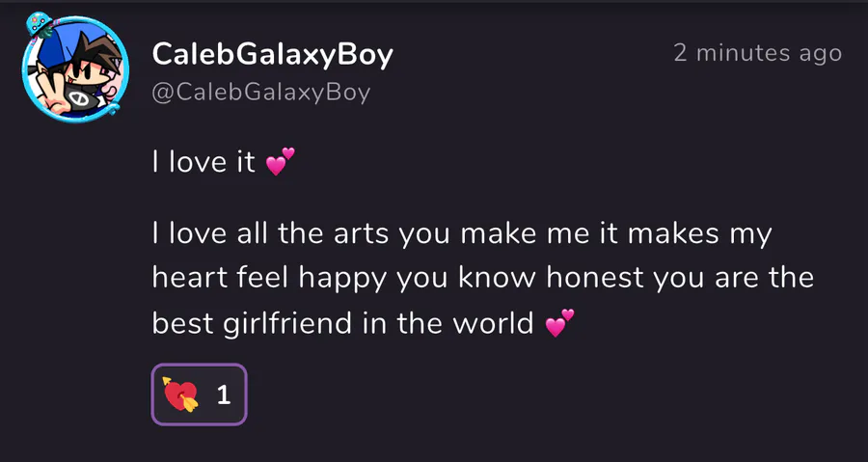Click the "2 minutes ago" timestamp
Image resolution: width=868 pixels, height=462 pixels.
pyautogui.click(x=757, y=53)
